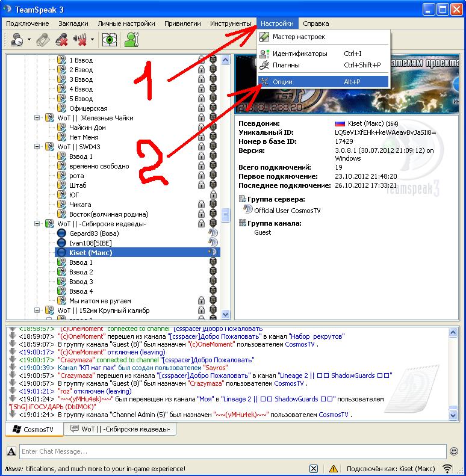Click chat log scroll up arrow
Viewport: 466px width, 476px height.
(453, 332)
